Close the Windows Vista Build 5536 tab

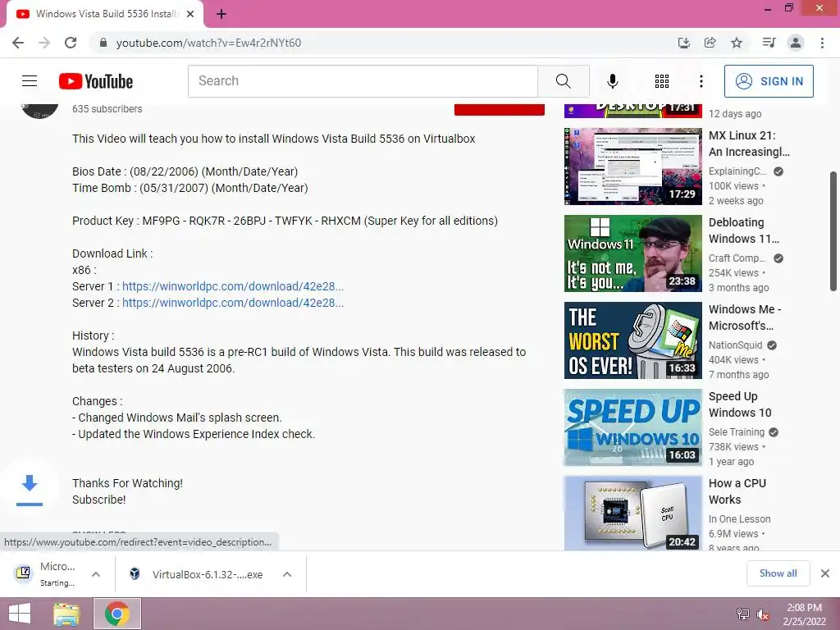click(190, 15)
